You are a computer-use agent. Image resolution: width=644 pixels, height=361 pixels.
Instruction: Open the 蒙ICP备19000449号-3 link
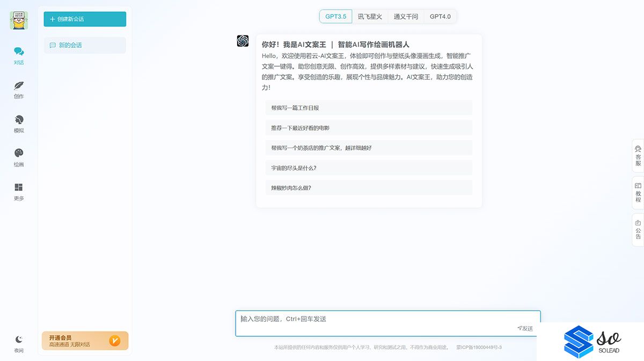click(x=479, y=348)
